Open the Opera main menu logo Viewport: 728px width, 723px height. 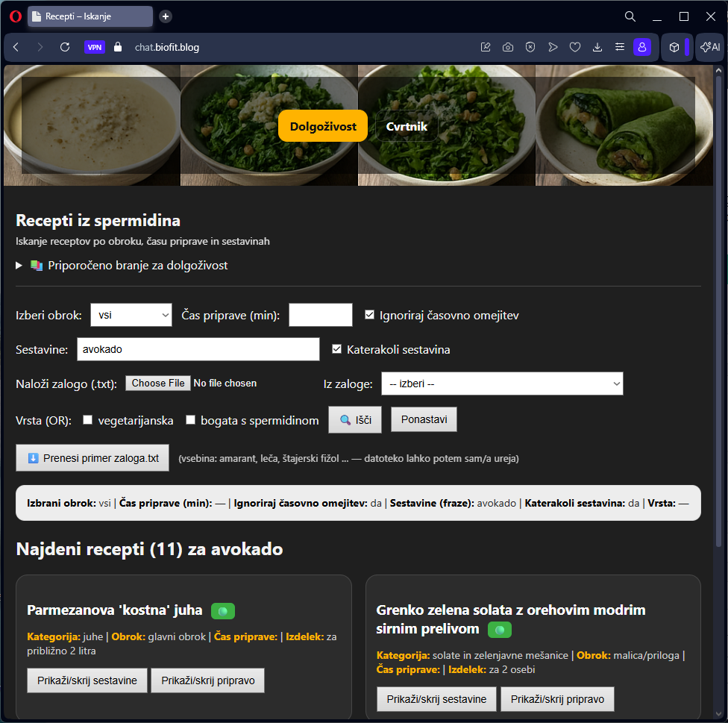tap(16, 16)
